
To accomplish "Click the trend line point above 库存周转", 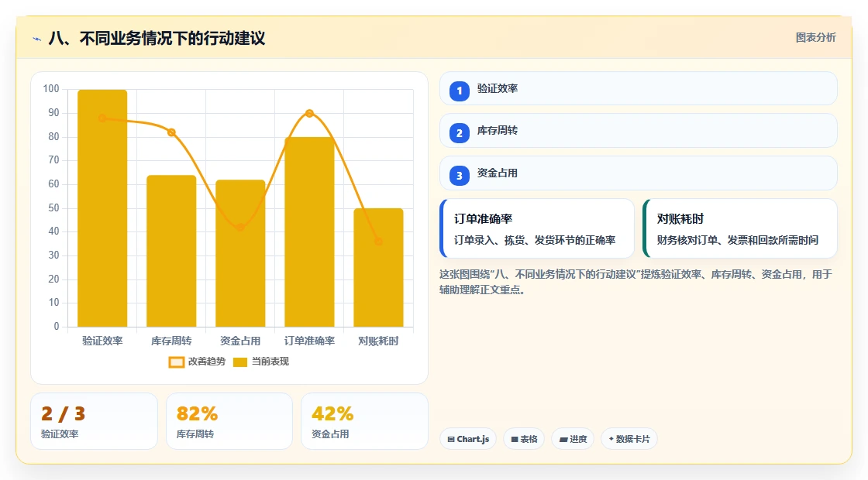I will click(171, 132).
